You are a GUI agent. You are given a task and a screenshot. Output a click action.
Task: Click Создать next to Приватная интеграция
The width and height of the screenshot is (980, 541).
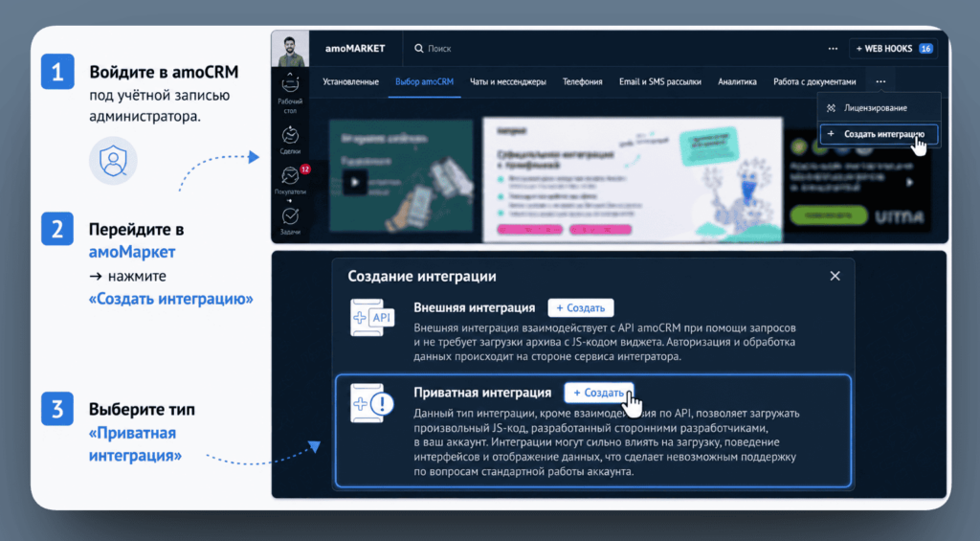pyautogui.click(x=599, y=393)
